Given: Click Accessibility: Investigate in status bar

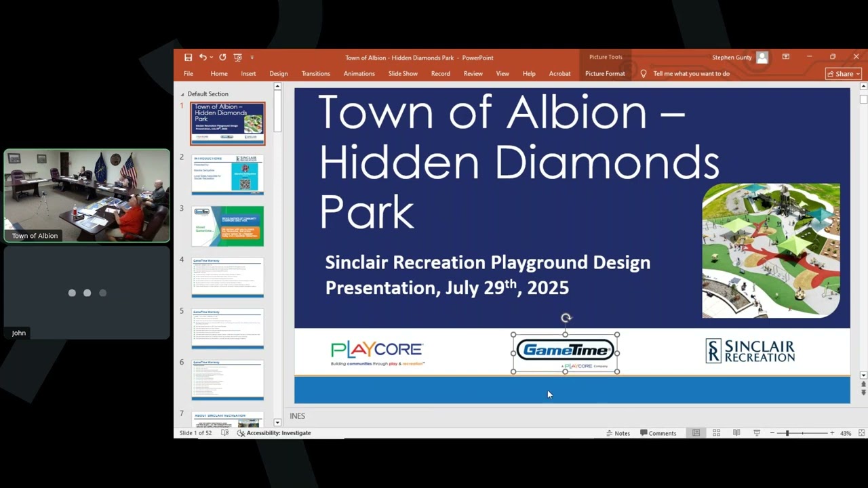Looking at the screenshot, I should (x=274, y=433).
